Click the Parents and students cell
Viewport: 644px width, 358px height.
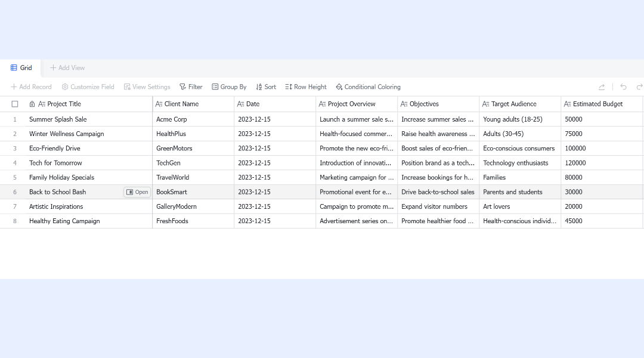tap(520, 192)
